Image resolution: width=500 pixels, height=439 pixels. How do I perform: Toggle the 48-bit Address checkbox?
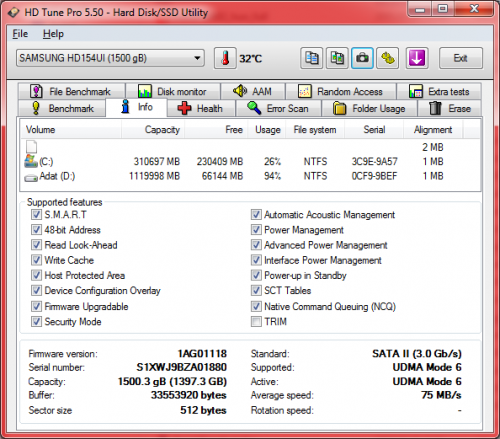tap(36, 229)
